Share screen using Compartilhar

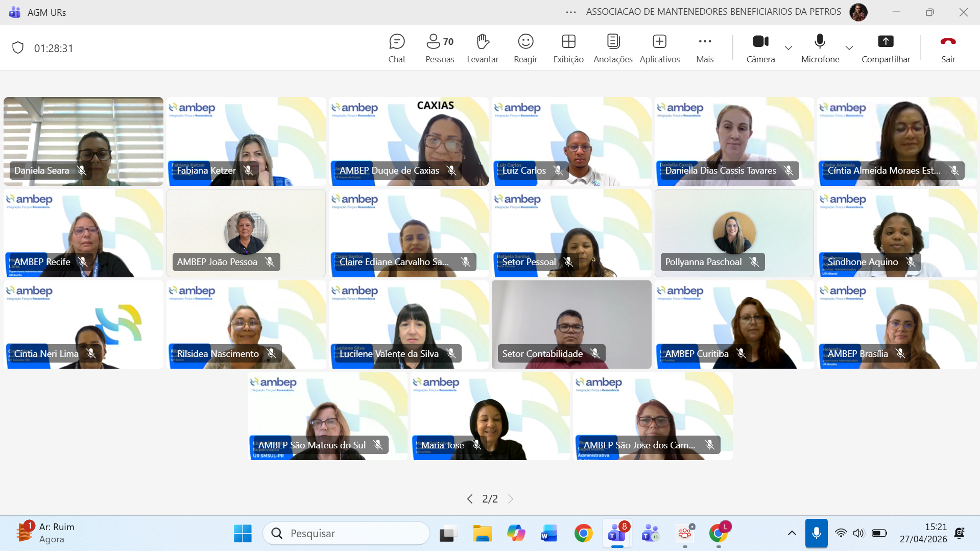886,48
